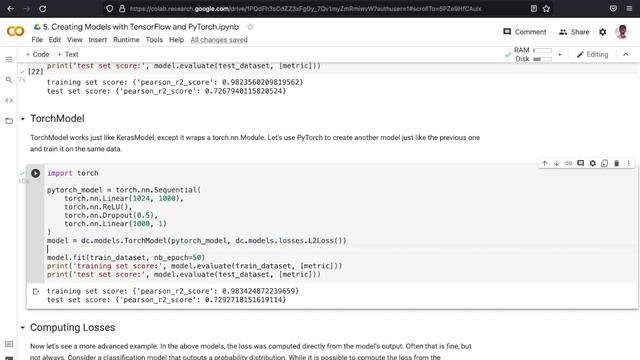This screenshot has width=640, height=360.
Task: Open the Help menu
Action: click(x=176, y=40)
